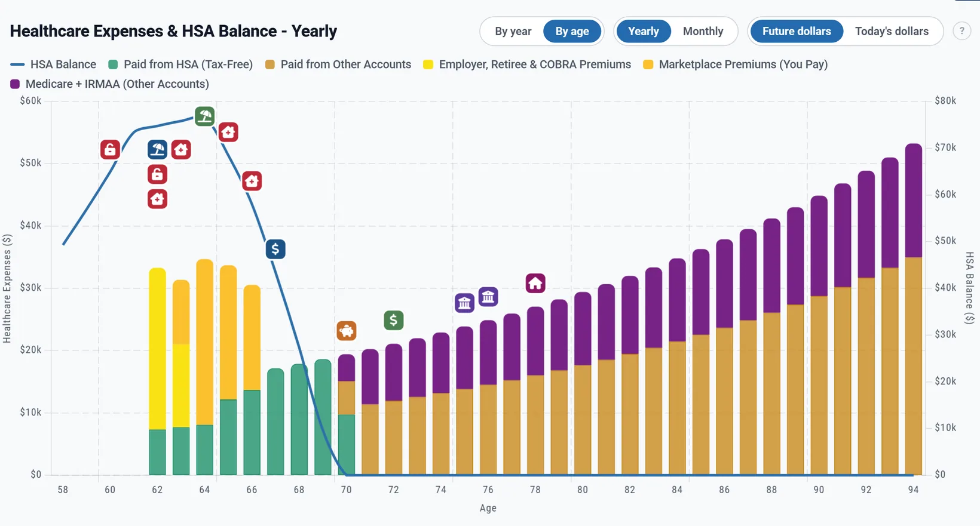This screenshot has height=526, width=980.
Task: Choose the Yearly view
Action: (644, 31)
